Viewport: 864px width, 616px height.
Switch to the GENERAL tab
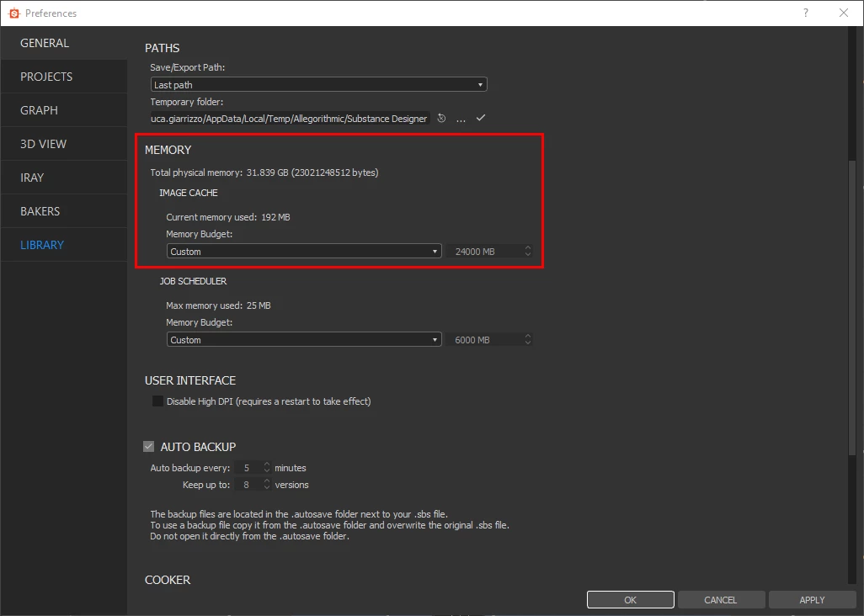[x=64, y=43]
